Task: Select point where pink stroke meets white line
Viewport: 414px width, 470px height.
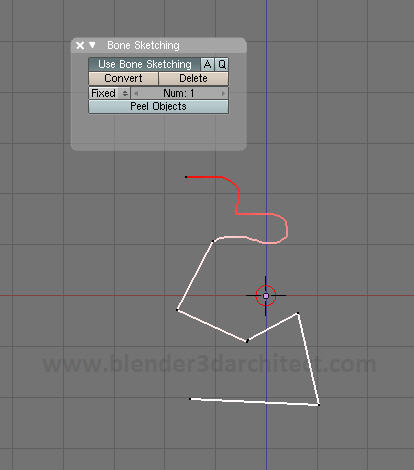Action: click(x=213, y=241)
